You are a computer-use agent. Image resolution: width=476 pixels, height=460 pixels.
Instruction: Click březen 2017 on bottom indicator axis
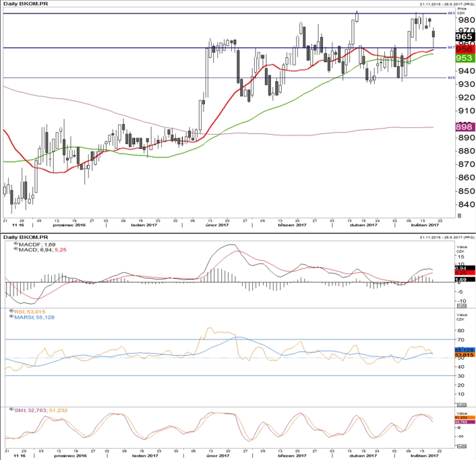point(292,456)
